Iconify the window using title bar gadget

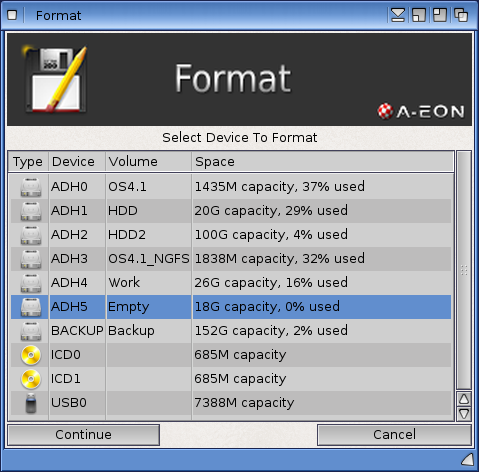397,15
